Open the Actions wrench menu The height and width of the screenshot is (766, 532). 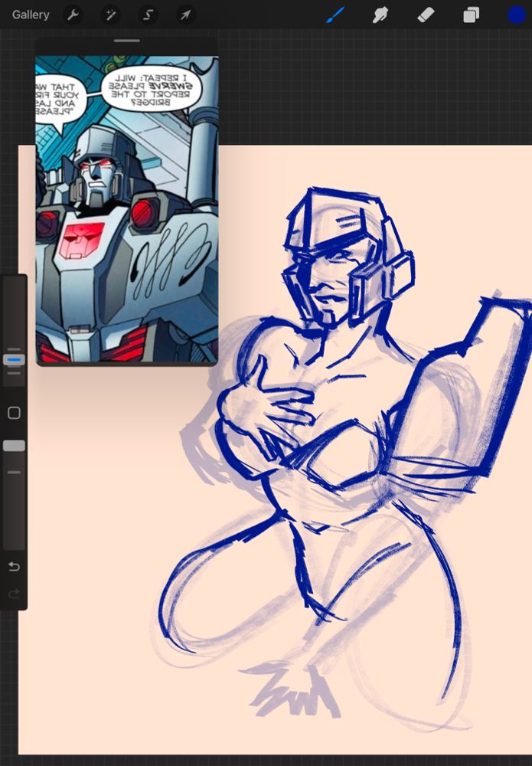73,15
